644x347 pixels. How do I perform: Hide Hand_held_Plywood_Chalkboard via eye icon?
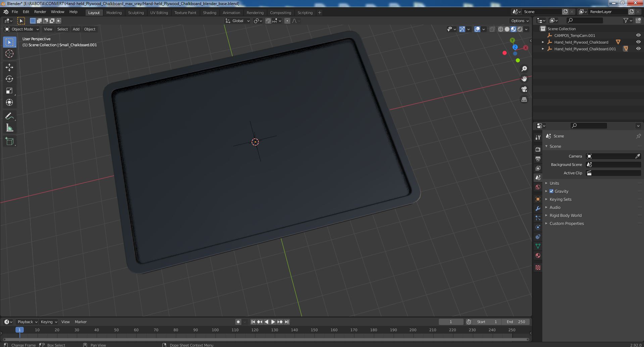(638, 42)
